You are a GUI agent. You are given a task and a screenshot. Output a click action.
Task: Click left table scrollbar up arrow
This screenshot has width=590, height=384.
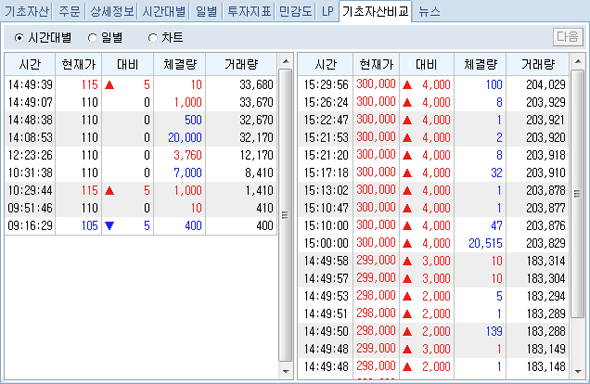pos(286,61)
